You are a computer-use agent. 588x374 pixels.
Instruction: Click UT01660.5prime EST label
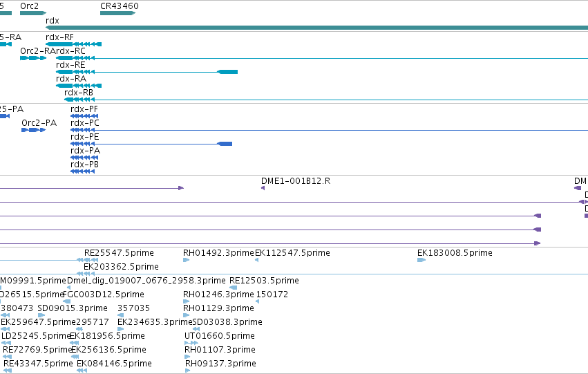tap(219, 337)
